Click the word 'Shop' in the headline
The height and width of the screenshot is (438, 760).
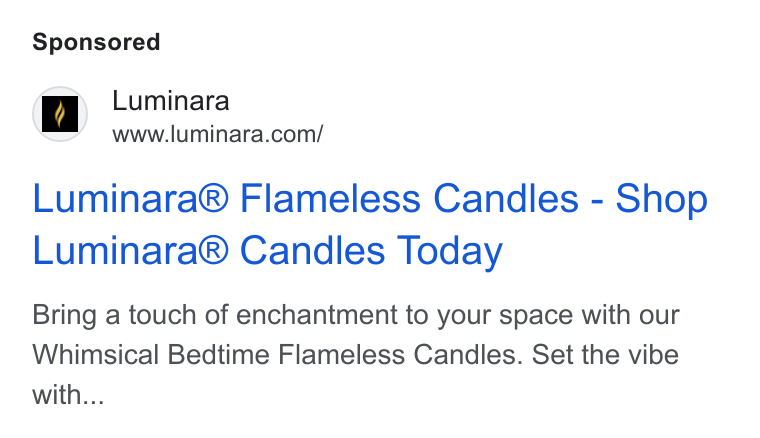click(662, 199)
